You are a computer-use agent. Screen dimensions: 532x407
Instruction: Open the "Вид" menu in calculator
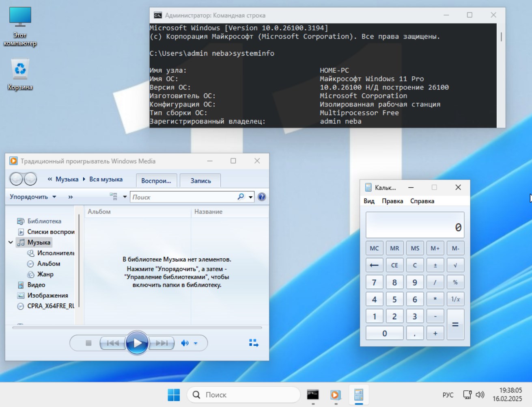click(369, 201)
